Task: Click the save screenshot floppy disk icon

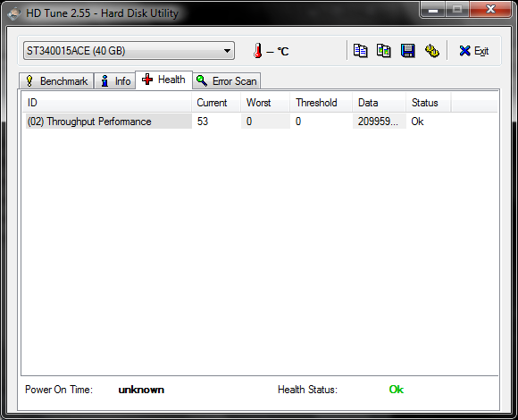Action: point(407,51)
